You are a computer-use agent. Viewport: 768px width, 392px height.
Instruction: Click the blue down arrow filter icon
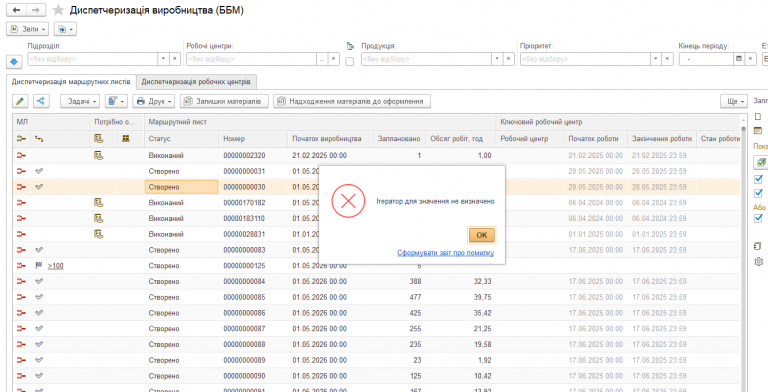(13, 62)
